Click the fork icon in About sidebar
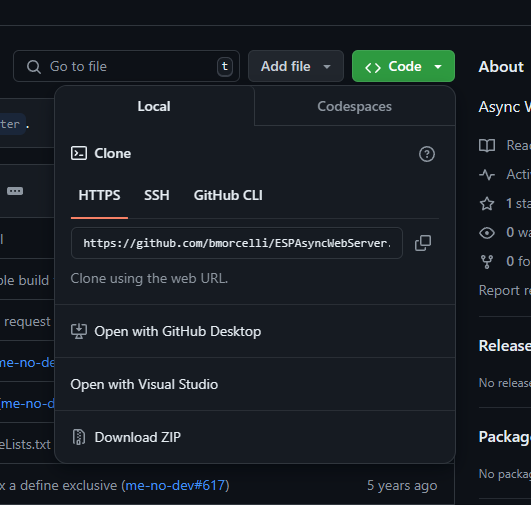This screenshot has height=505, width=531. pyautogui.click(x=487, y=261)
